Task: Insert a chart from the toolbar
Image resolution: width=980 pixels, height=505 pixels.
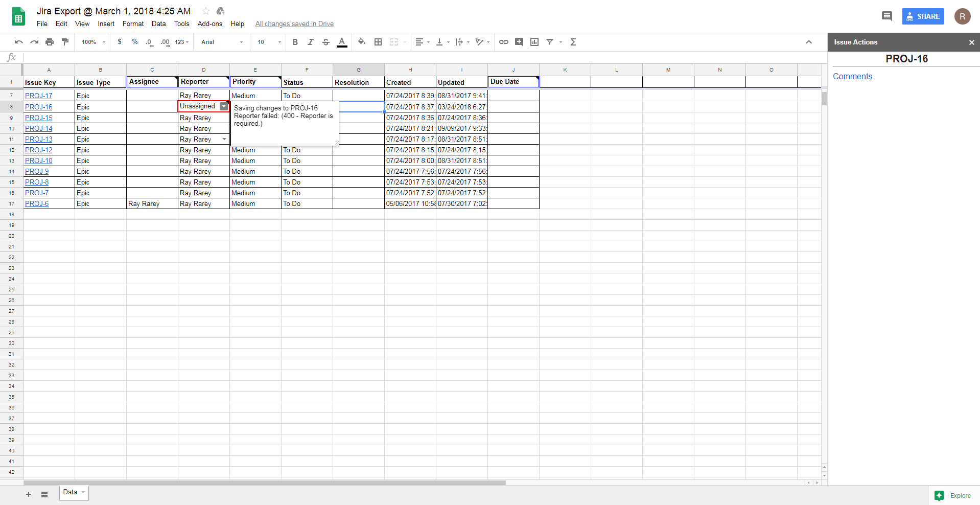Action: (x=534, y=42)
